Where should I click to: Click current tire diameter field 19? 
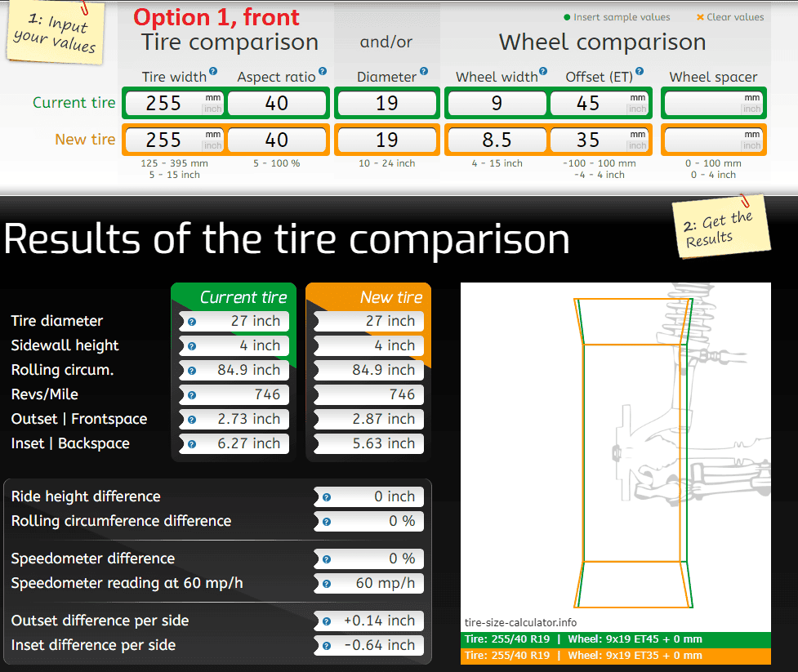tap(387, 103)
